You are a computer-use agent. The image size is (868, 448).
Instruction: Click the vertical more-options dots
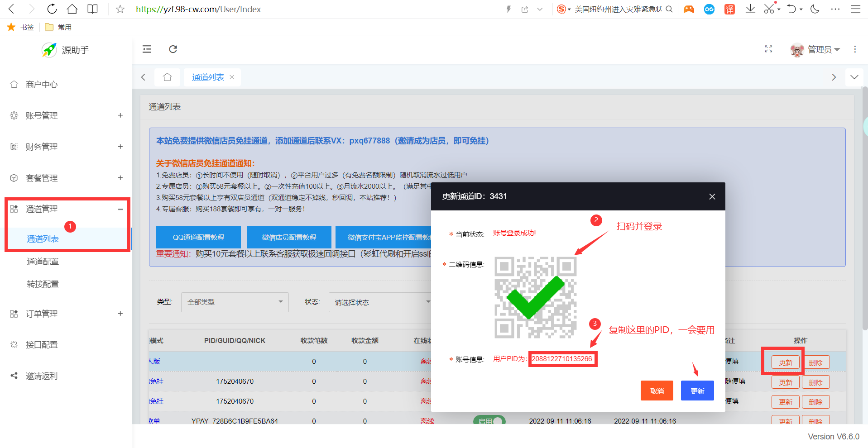(x=855, y=49)
